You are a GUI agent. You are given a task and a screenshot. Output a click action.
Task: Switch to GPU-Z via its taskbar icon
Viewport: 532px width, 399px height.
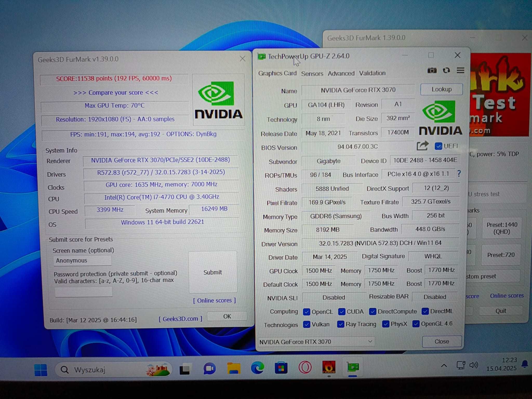353,367
